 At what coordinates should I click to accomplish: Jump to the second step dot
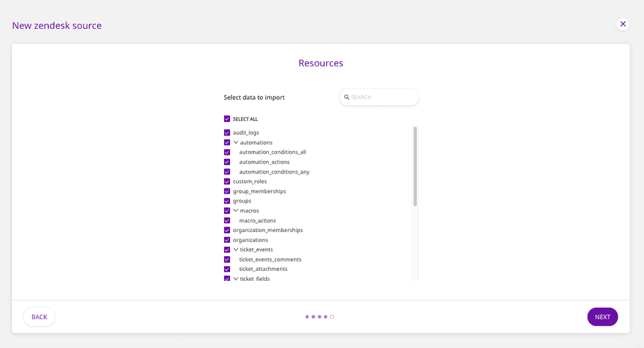(x=313, y=316)
